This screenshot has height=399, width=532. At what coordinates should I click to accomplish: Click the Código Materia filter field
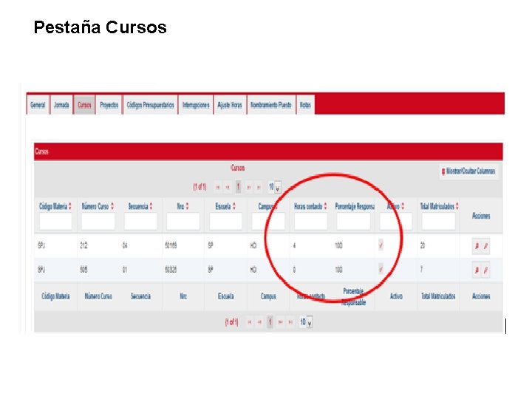(x=55, y=221)
